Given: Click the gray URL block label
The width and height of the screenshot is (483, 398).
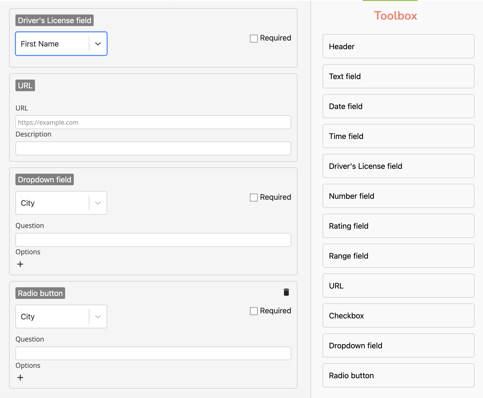Looking at the screenshot, I should click(x=25, y=86).
